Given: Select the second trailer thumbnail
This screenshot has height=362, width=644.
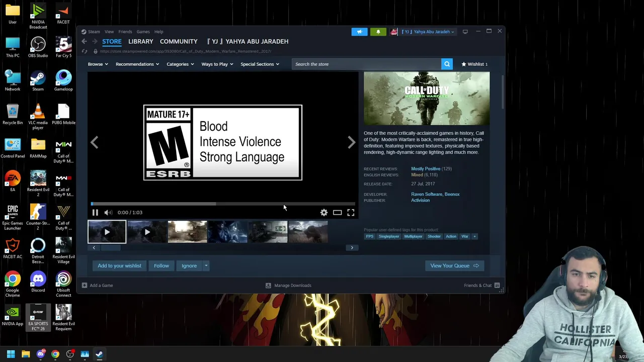Looking at the screenshot, I should coord(147,232).
